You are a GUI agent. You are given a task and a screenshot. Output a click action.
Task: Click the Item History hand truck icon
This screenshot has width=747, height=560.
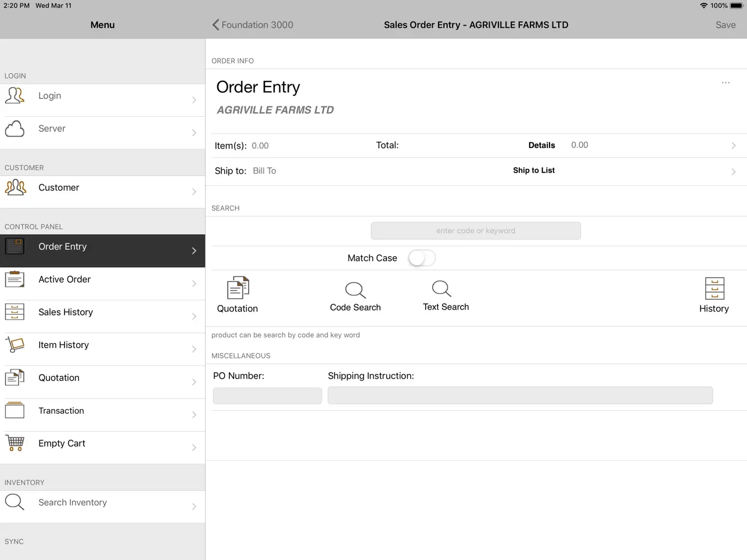click(15, 345)
